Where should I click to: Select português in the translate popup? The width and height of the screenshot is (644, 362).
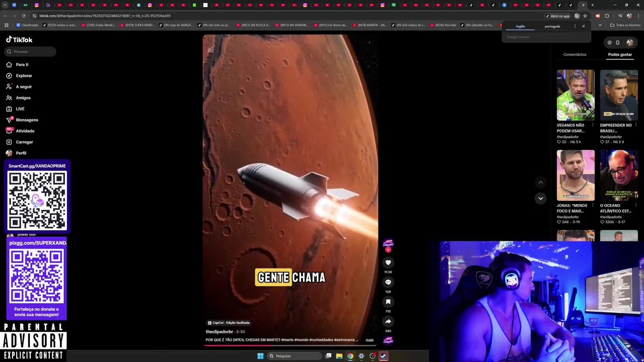pos(552,26)
